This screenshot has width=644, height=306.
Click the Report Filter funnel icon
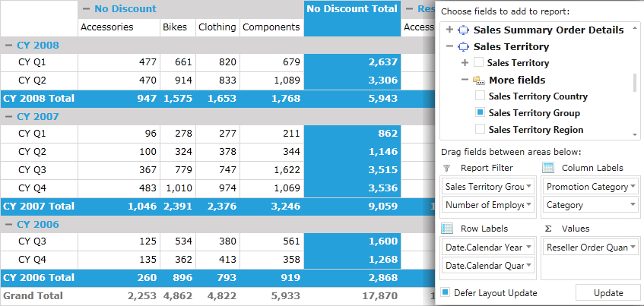coord(447,168)
